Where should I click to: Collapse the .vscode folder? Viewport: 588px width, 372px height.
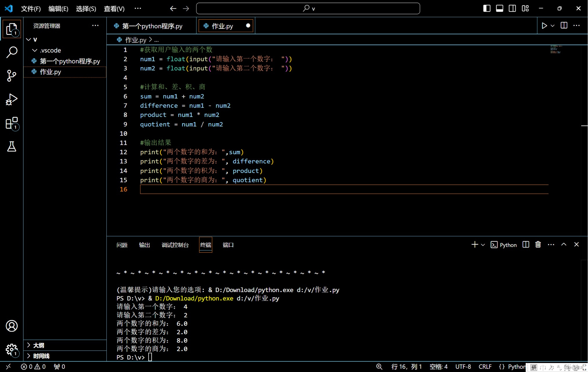pyautogui.click(x=35, y=50)
